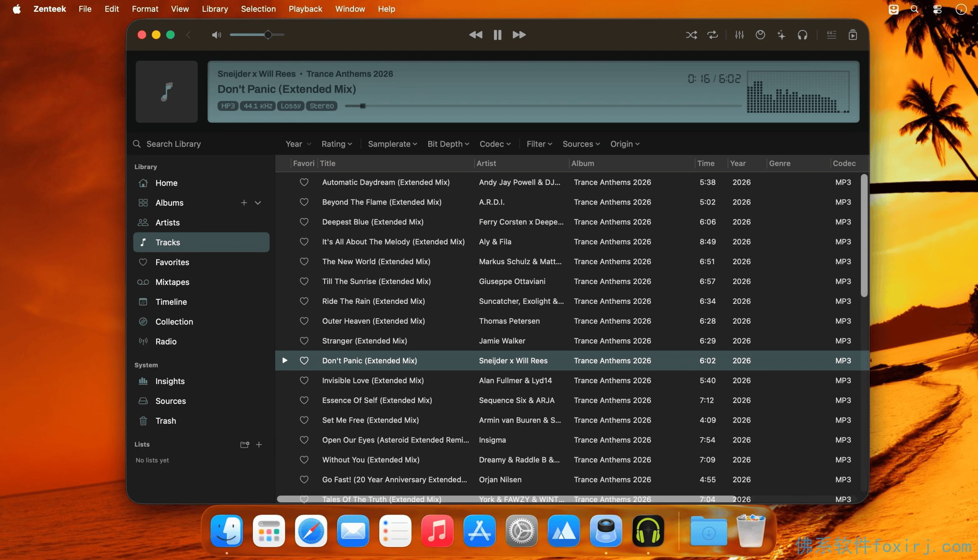The width and height of the screenshot is (978, 560).
Task: Open the Samplerate filter dropdown
Action: 392,144
